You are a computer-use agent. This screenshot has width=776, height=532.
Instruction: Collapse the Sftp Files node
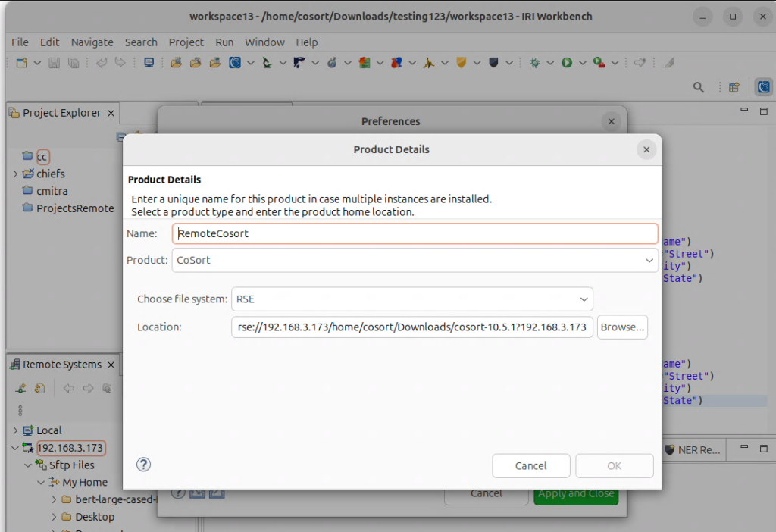click(x=28, y=465)
